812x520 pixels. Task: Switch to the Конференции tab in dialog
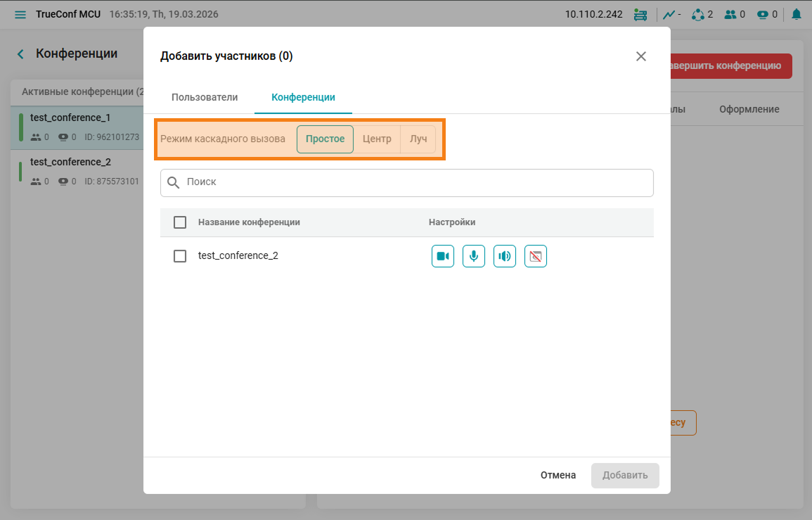pos(303,98)
